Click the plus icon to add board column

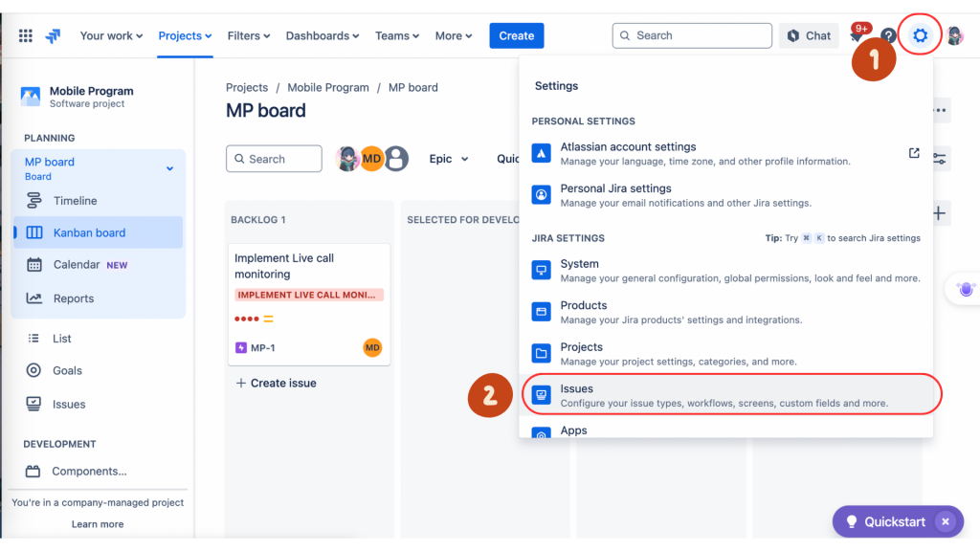pyautogui.click(x=940, y=213)
